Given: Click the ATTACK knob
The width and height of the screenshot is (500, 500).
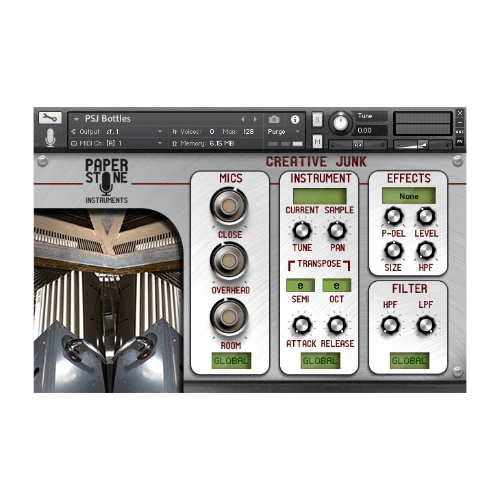Looking at the screenshot, I should pyautogui.click(x=302, y=325).
